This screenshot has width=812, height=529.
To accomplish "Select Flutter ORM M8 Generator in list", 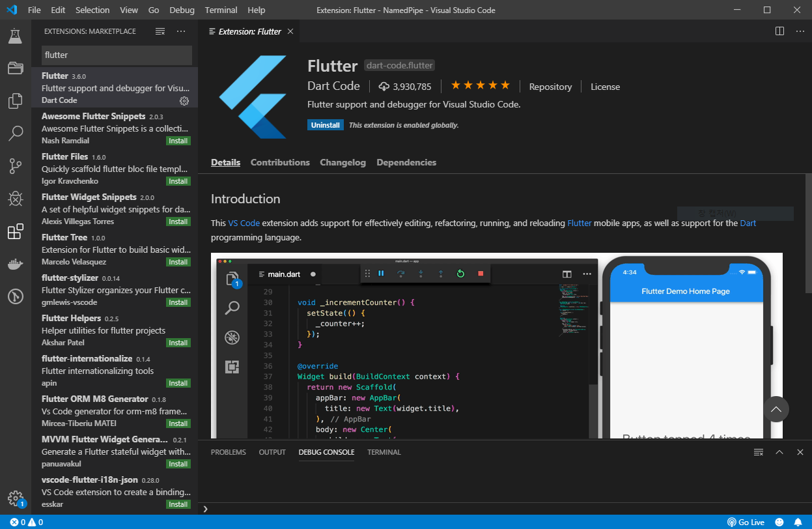I will (115, 411).
